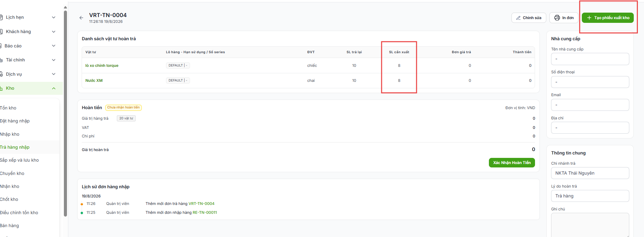Open return order link VRT-TN-0004 in history
644x237 pixels.
coord(202,204)
